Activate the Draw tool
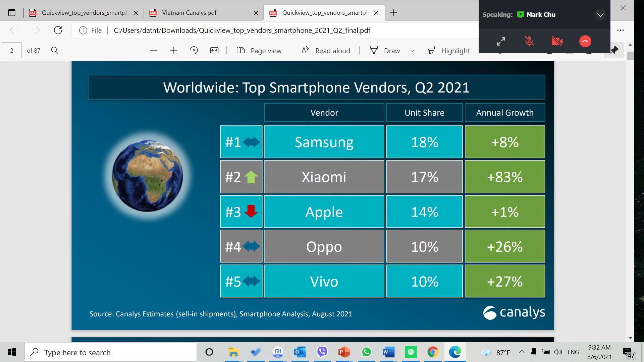 385,51
